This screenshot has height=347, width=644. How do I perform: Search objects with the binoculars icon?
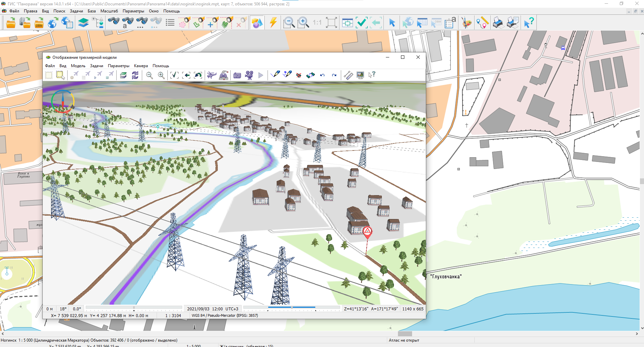point(113,23)
